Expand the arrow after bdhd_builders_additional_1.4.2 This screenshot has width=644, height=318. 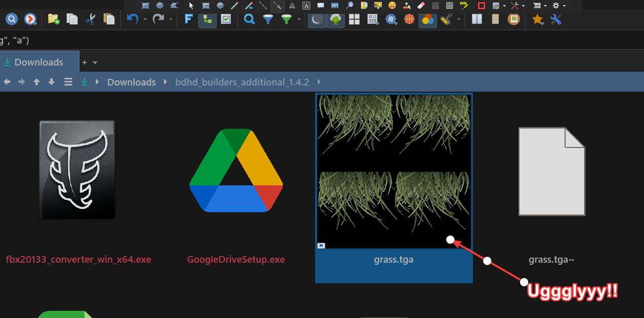[319, 82]
